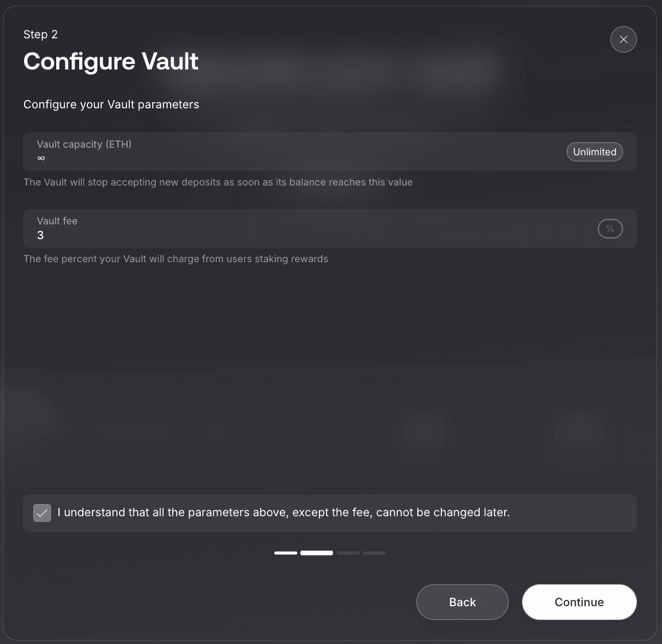The width and height of the screenshot is (662, 644).
Task: Click the Configure Vault heading
Action: point(111,61)
